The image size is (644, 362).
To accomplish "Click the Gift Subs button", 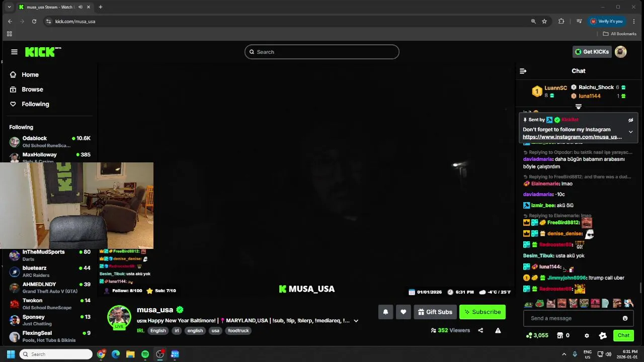I will pyautogui.click(x=435, y=312).
